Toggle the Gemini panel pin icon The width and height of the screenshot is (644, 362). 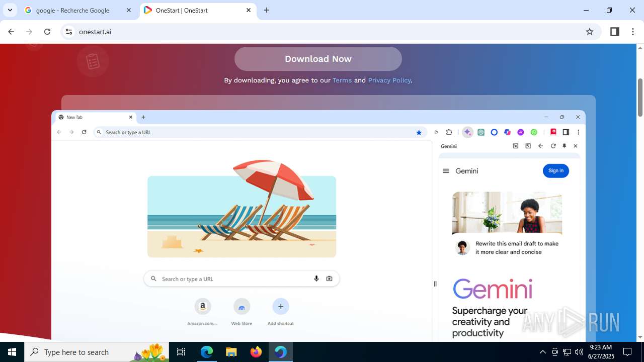point(564,146)
